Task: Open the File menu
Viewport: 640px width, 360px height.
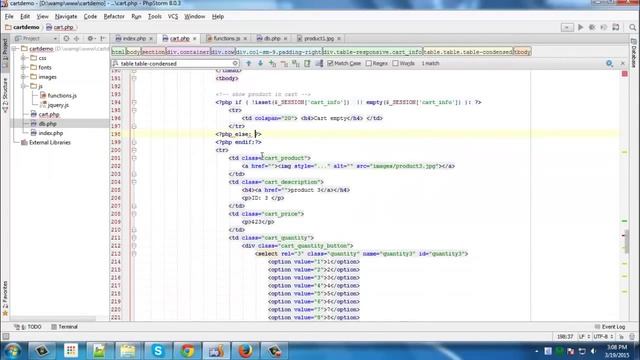Action: (9, 16)
